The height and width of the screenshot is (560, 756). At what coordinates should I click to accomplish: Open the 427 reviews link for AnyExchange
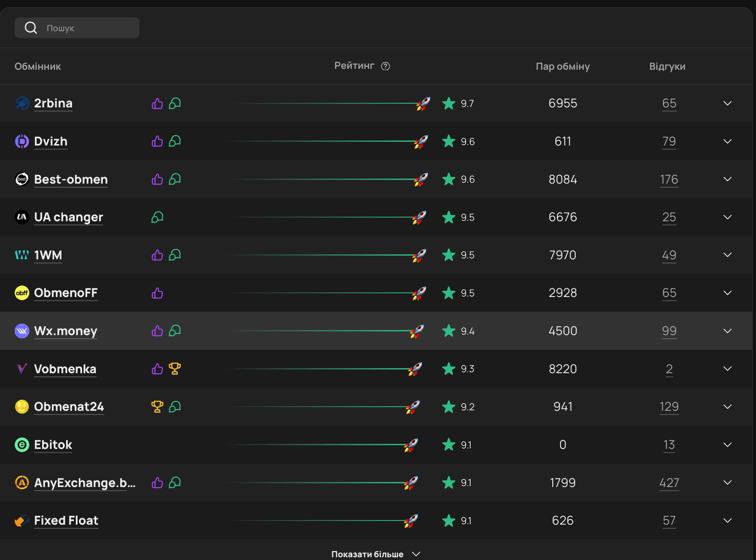669,483
